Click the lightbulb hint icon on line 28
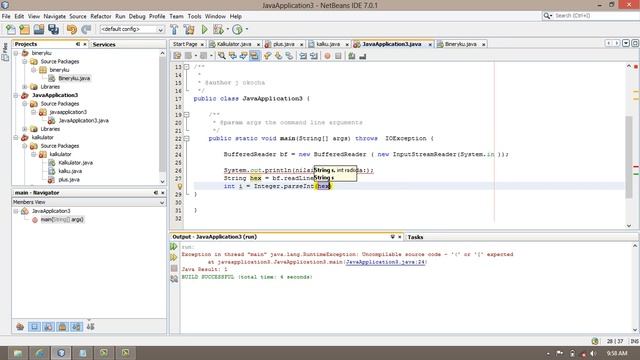 tap(179, 187)
